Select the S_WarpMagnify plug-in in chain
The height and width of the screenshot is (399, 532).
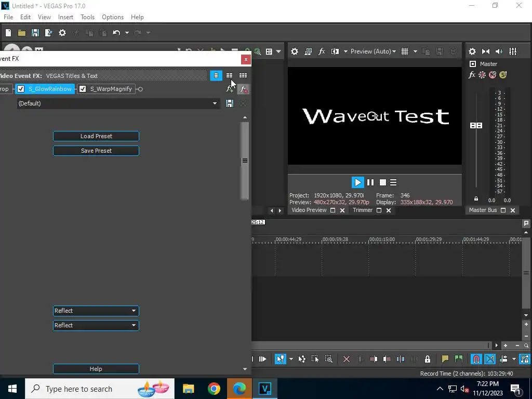click(x=111, y=89)
